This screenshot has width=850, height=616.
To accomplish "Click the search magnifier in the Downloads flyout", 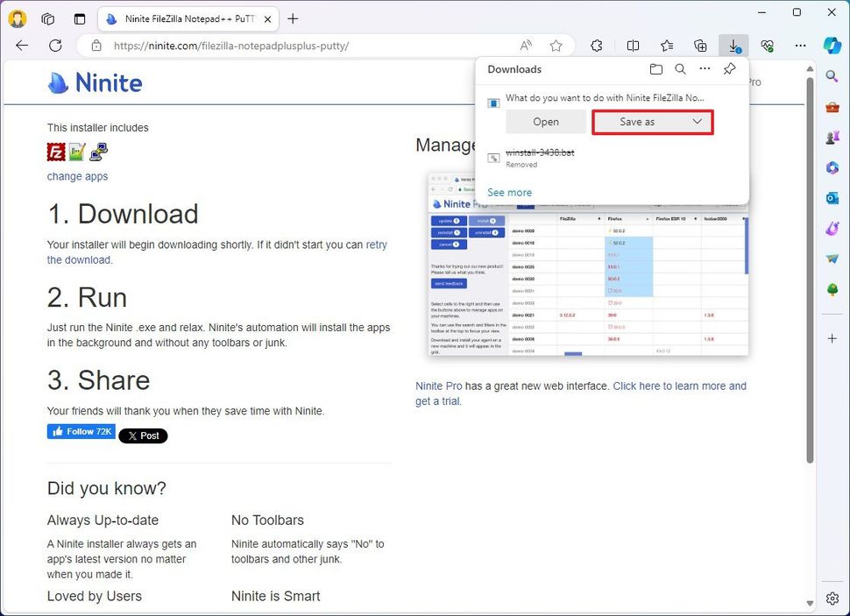I will point(681,69).
